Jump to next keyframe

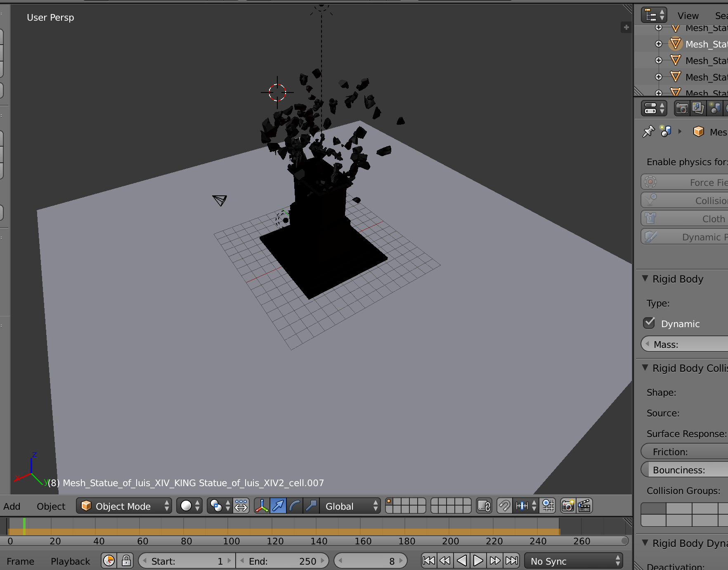click(x=495, y=560)
